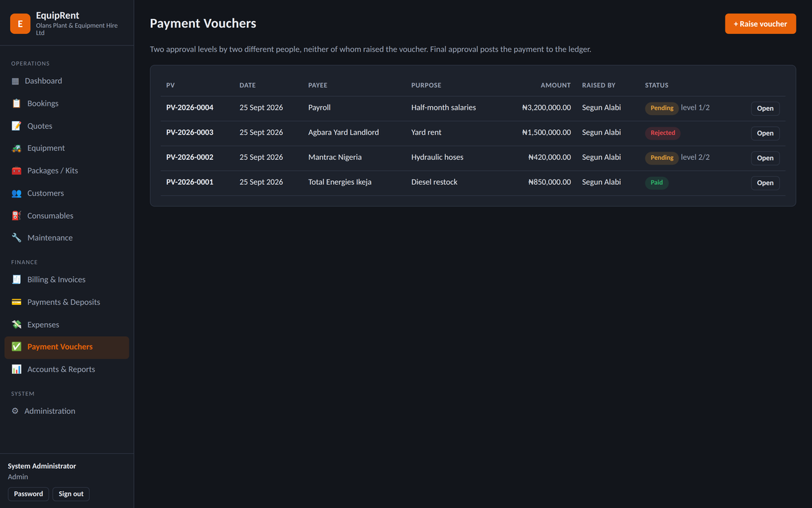Open the Dashboard page
The width and height of the screenshot is (812, 508).
click(x=66, y=81)
